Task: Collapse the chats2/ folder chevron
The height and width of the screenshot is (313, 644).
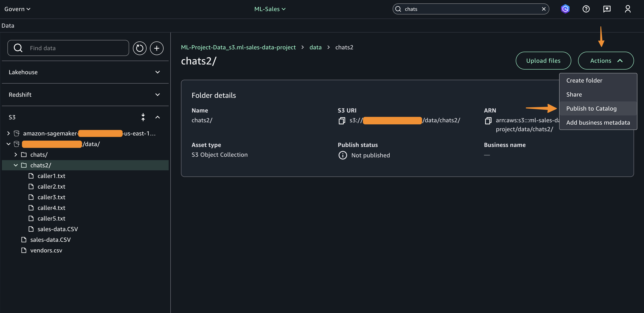Action: tap(16, 165)
